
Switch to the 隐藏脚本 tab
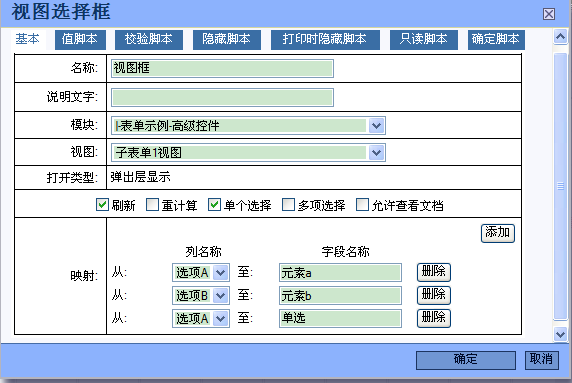pyautogui.click(x=227, y=39)
